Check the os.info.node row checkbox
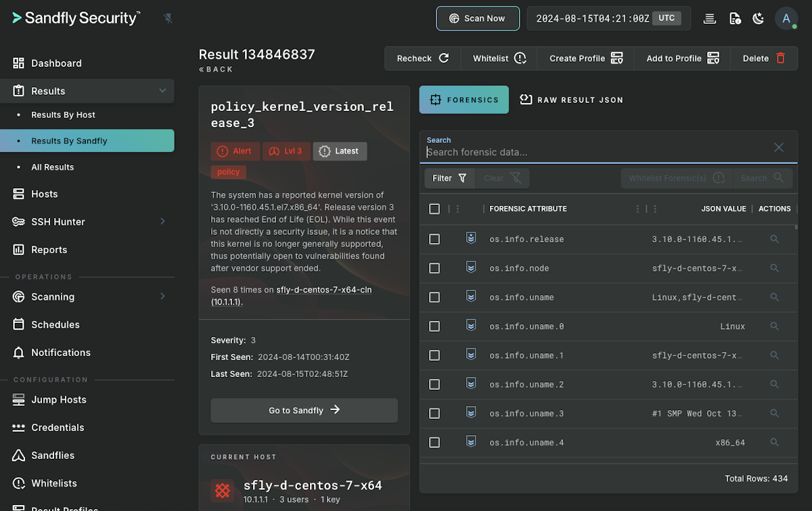812x511 pixels. point(434,268)
